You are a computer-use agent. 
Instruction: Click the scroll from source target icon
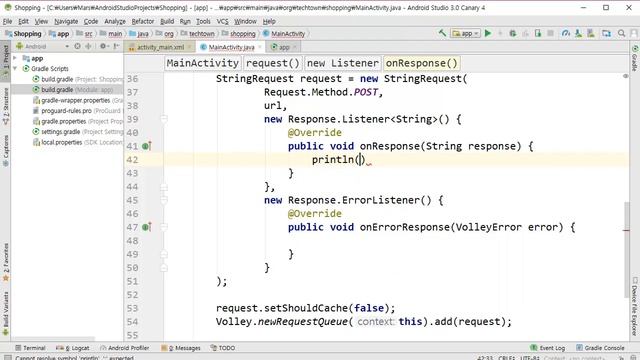(78, 47)
